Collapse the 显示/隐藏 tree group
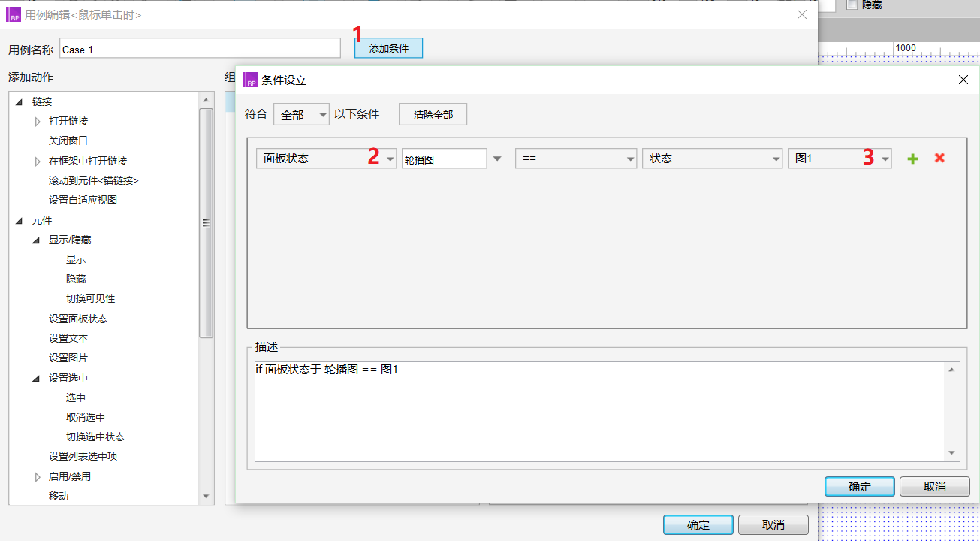This screenshot has width=980, height=541. pyautogui.click(x=36, y=240)
